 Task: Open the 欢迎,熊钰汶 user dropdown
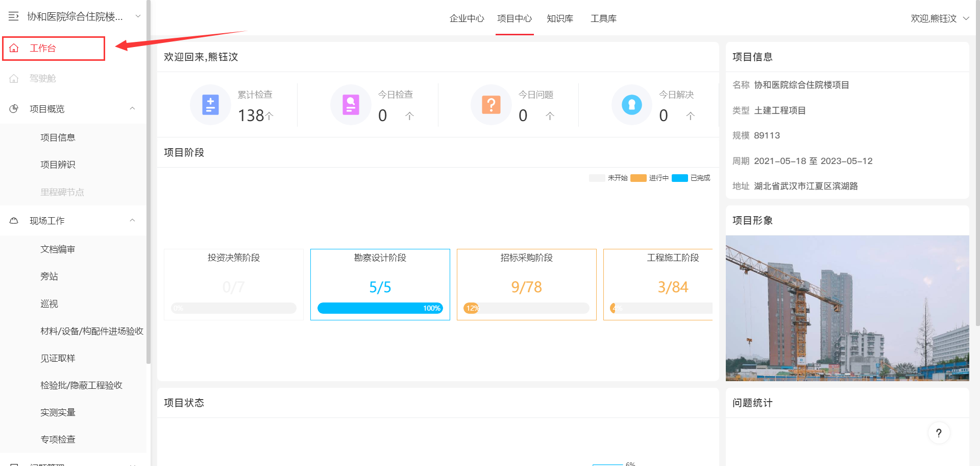click(x=940, y=18)
